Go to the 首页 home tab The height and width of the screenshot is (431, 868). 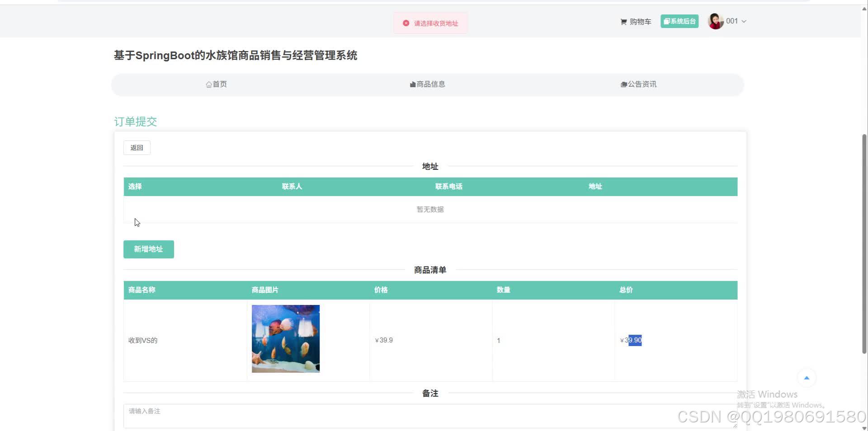coord(217,84)
